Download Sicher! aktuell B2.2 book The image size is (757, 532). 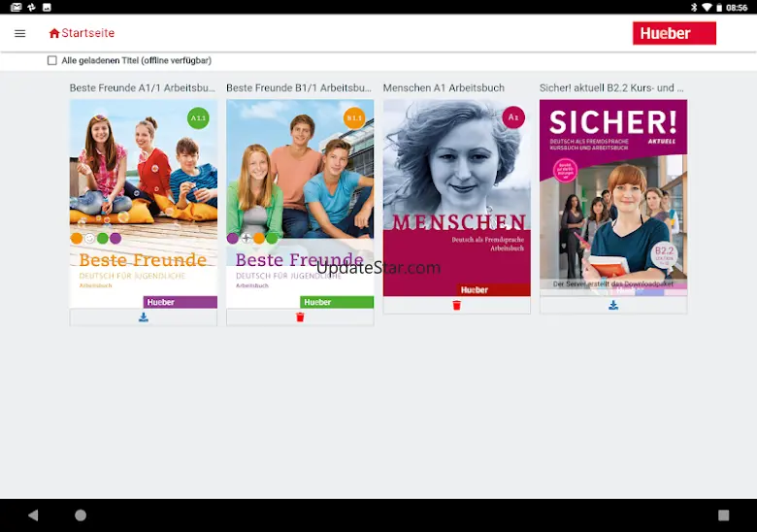[613, 305]
